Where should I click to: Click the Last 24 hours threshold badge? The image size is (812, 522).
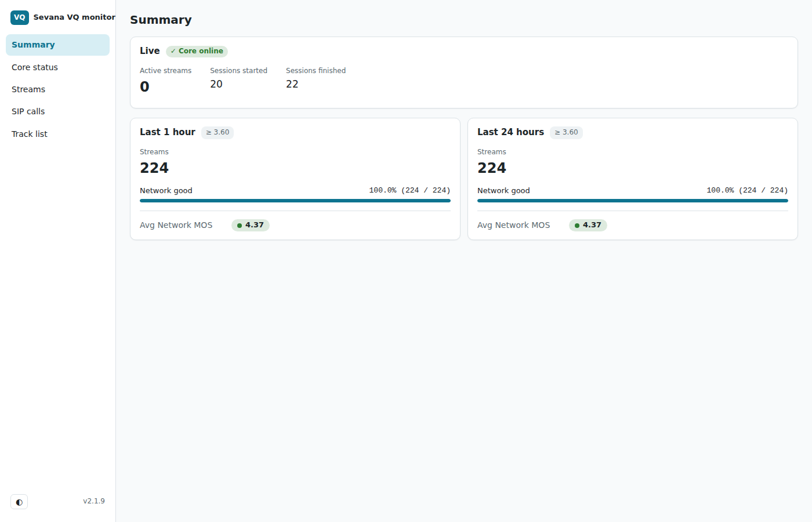(x=566, y=132)
